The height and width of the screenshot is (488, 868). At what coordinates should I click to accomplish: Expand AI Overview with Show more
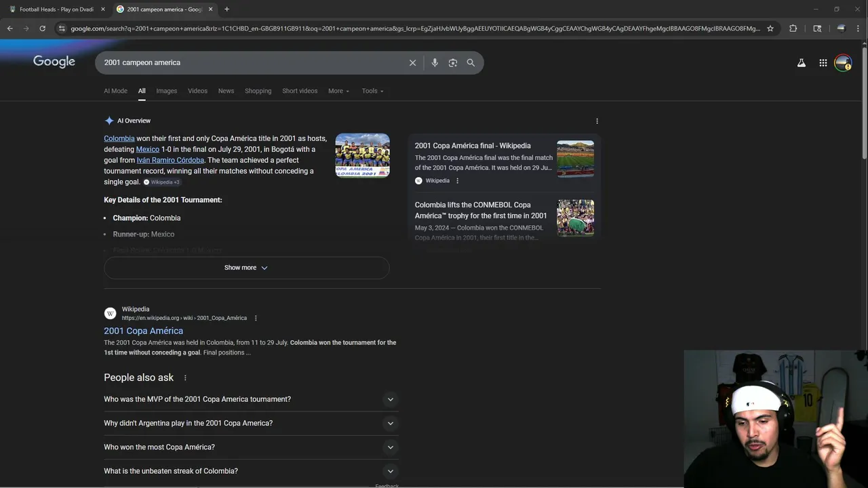tap(246, 268)
